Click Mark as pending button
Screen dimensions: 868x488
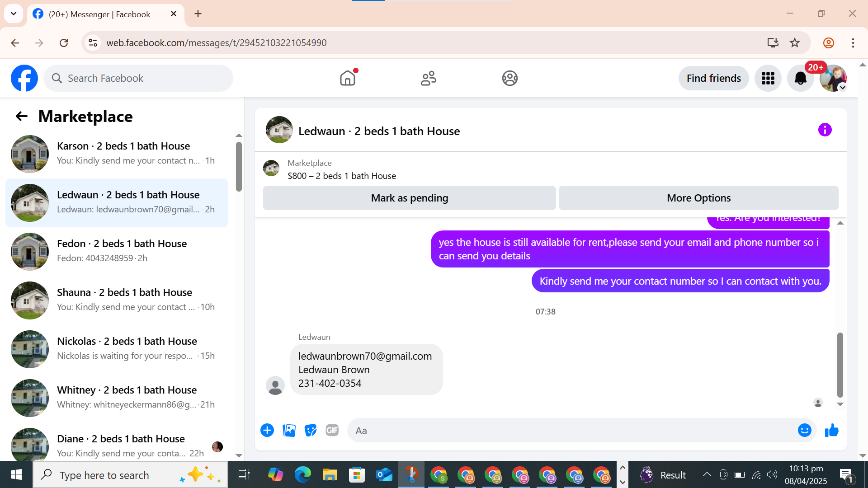point(409,198)
